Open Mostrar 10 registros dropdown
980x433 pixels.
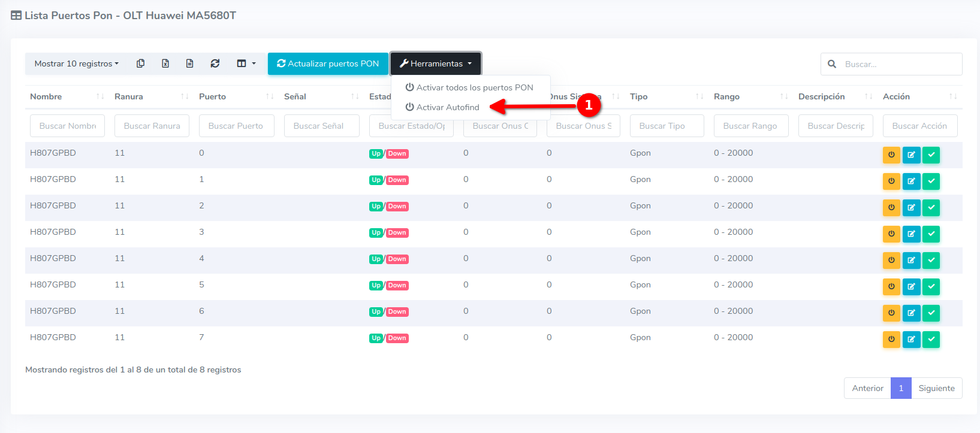tap(76, 63)
